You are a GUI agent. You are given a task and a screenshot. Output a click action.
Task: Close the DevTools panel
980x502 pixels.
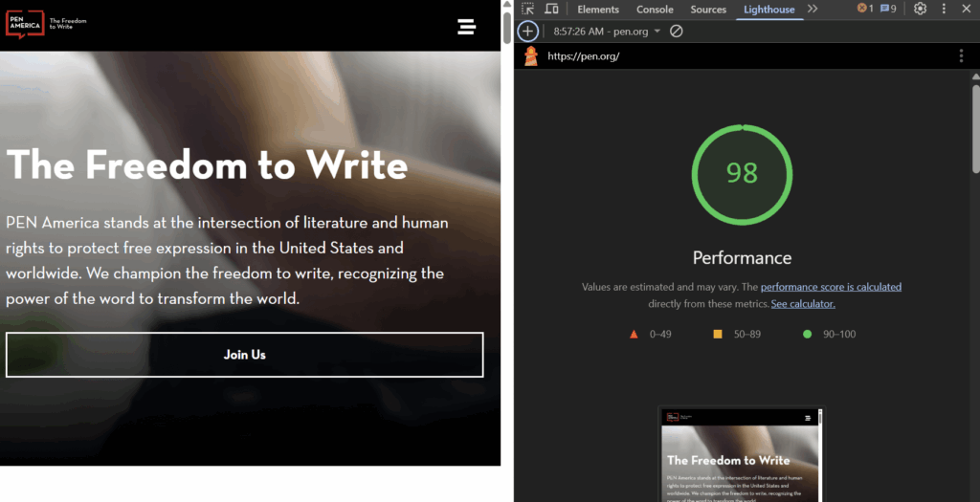tap(967, 9)
